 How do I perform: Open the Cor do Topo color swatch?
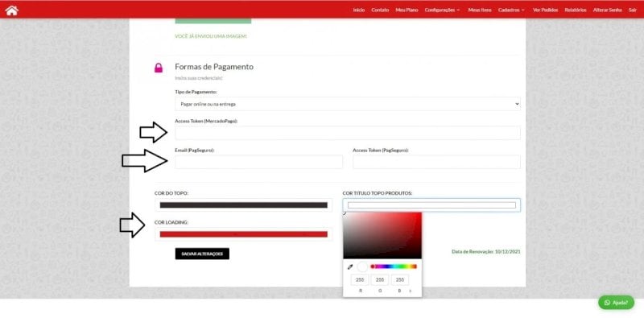pos(244,205)
